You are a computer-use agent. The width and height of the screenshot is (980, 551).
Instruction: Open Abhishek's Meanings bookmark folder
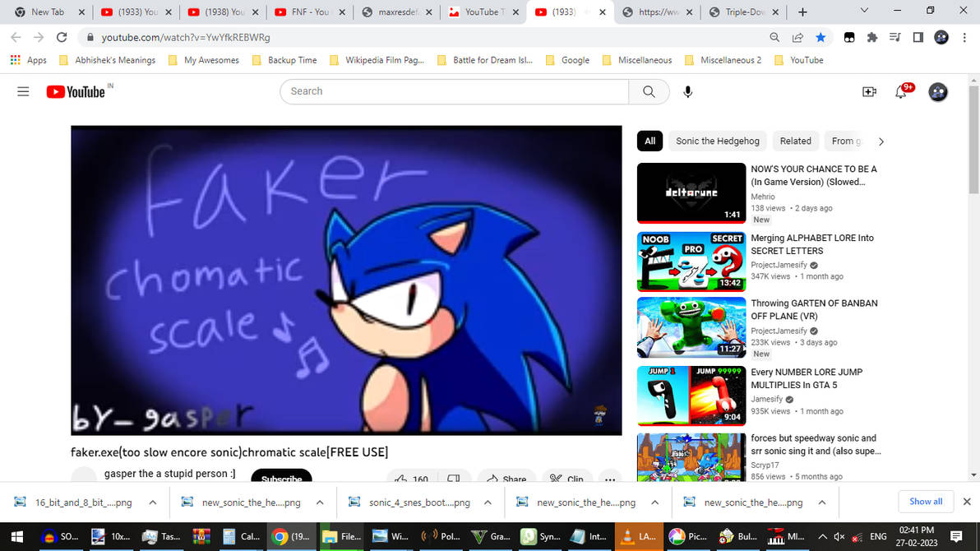point(107,60)
